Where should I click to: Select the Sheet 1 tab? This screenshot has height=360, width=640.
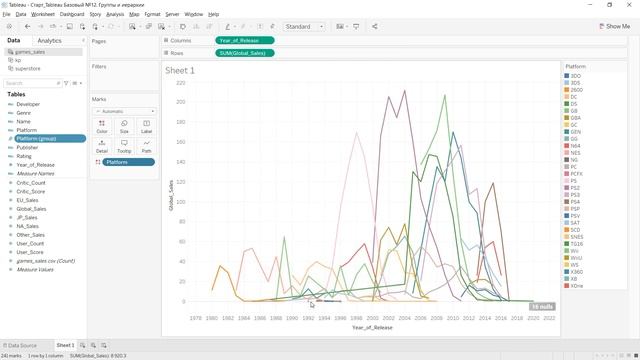pos(65,345)
